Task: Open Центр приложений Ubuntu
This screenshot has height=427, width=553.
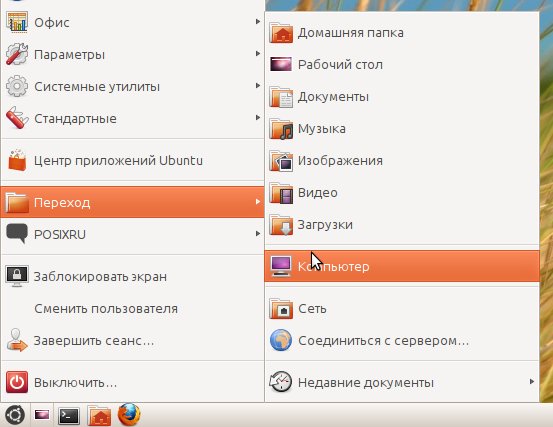Action: point(133,160)
